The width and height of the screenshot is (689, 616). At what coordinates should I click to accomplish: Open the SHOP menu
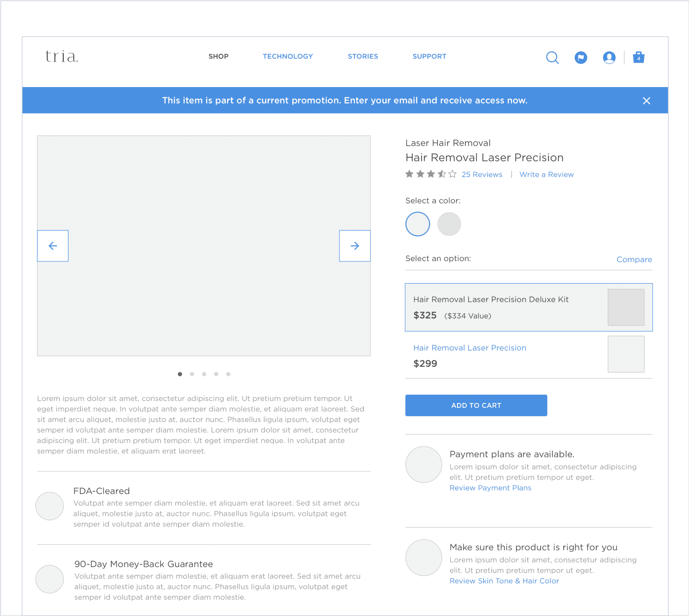coord(218,56)
